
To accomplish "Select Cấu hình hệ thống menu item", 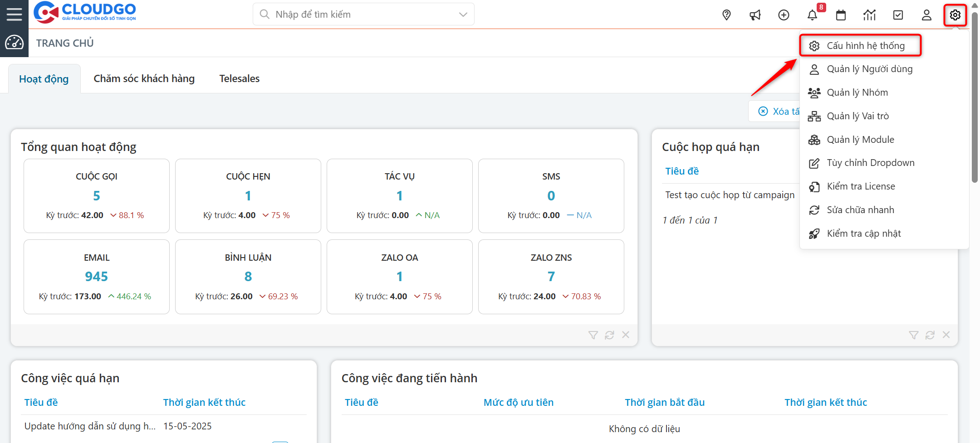I will coord(865,46).
